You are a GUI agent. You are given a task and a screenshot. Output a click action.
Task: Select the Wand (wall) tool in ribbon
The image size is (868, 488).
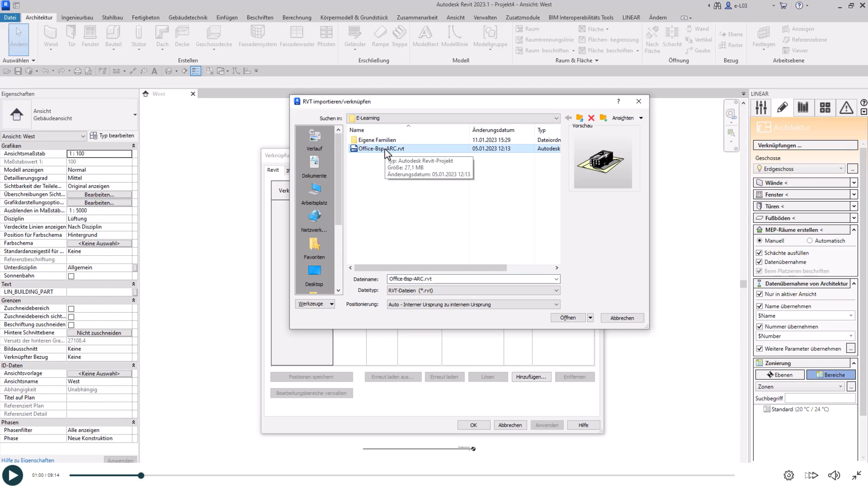coord(51,37)
